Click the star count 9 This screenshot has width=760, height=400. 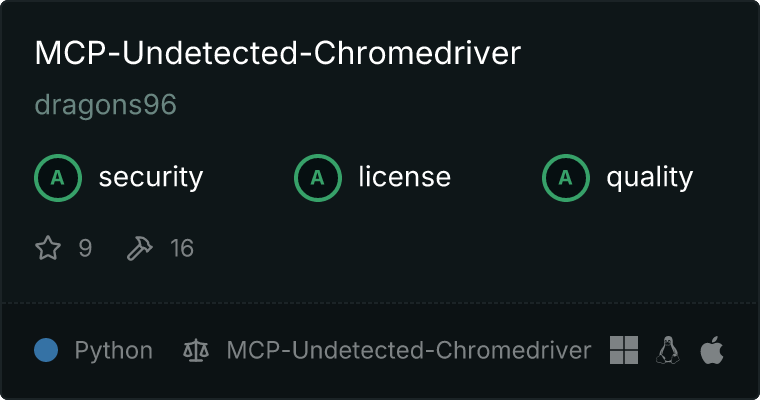(x=85, y=248)
